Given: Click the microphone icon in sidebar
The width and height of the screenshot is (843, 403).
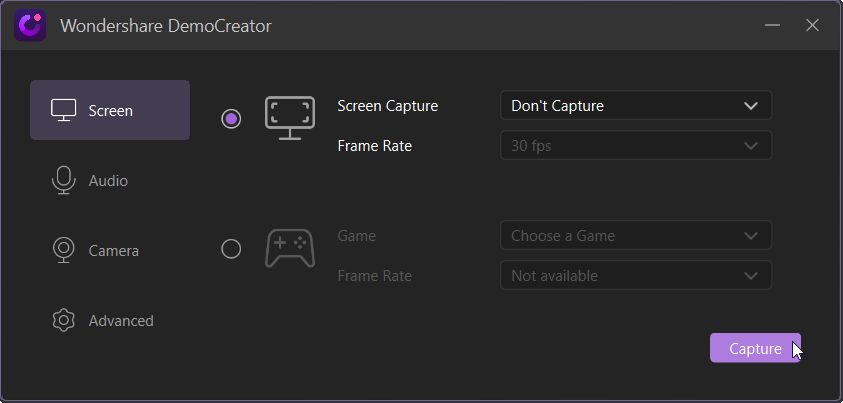Looking at the screenshot, I should tap(63, 181).
